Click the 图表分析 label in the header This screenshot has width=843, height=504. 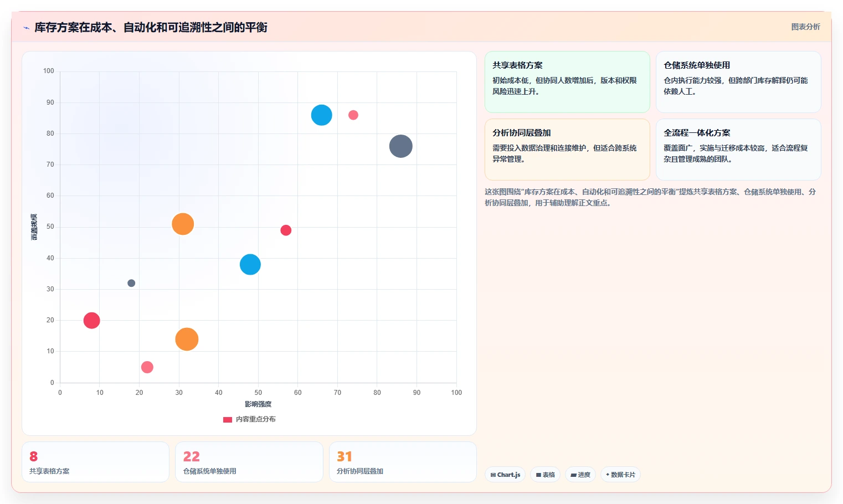pos(805,27)
